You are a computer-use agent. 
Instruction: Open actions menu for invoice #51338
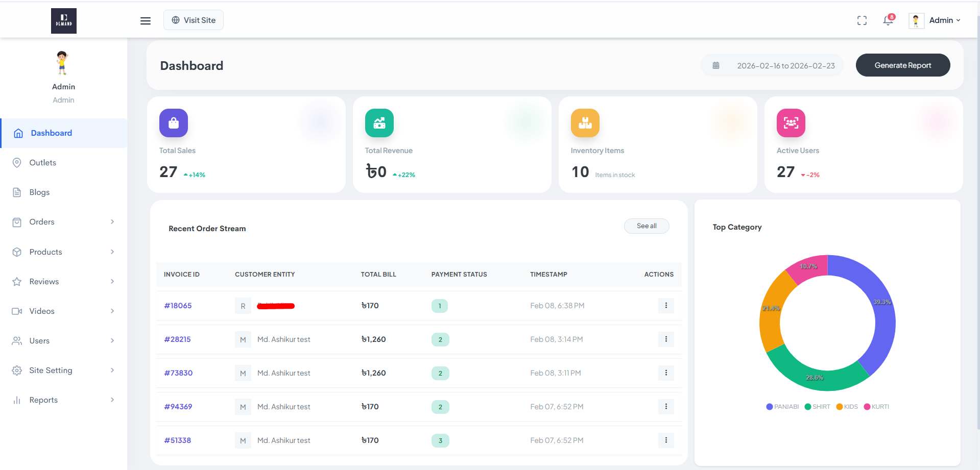[x=666, y=440]
